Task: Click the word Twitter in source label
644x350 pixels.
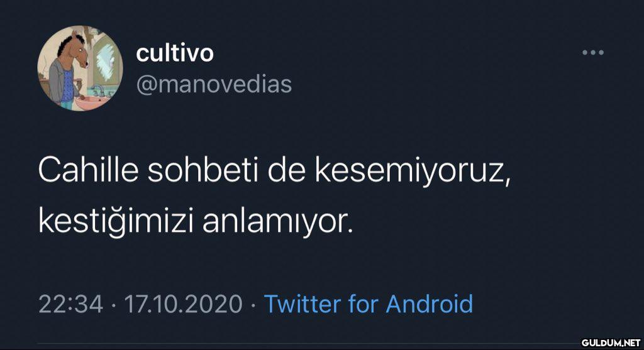Action: (x=302, y=304)
